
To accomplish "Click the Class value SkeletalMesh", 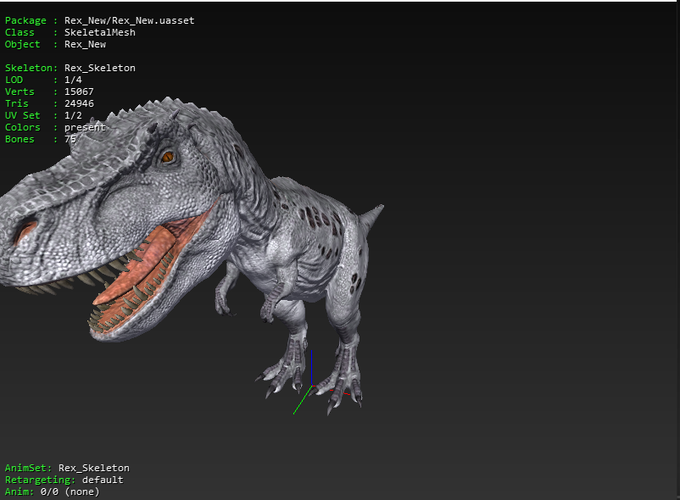I will pyautogui.click(x=100, y=33).
